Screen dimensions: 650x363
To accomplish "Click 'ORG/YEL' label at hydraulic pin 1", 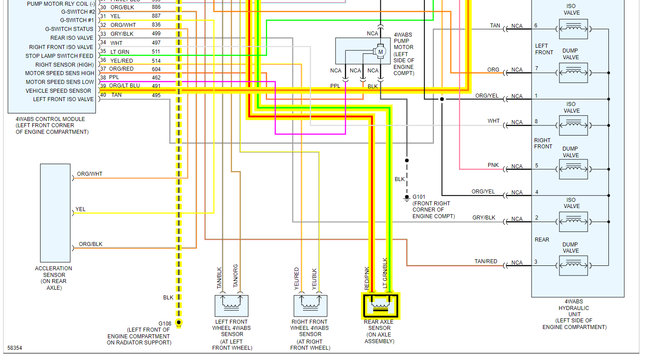I will pyautogui.click(x=487, y=95).
